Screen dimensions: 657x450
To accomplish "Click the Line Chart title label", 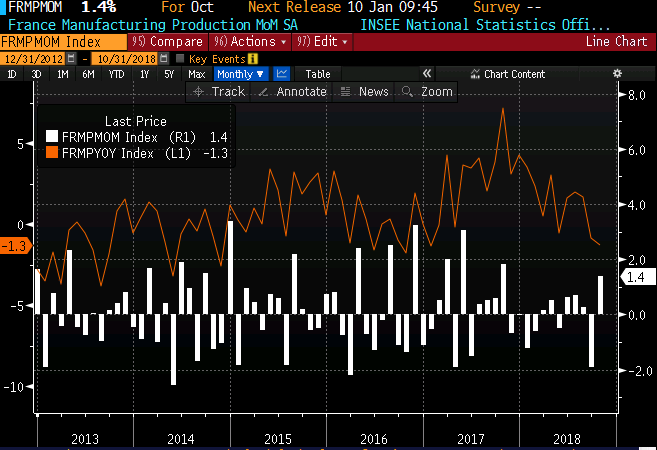I will [x=616, y=41].
